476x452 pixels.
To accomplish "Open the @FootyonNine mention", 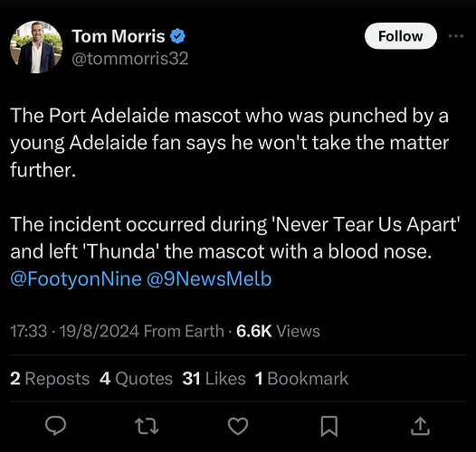I will click(76, 278).
